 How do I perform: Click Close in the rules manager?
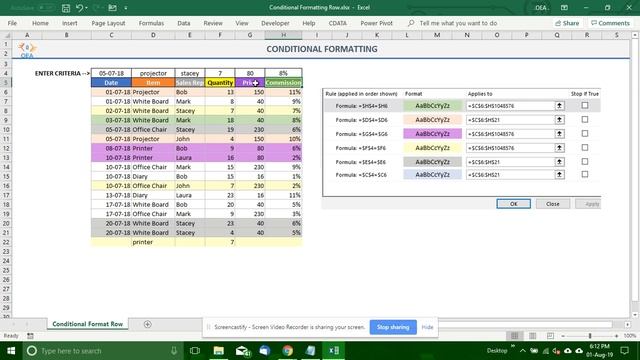pyautogui.click(x=553, y=204)
